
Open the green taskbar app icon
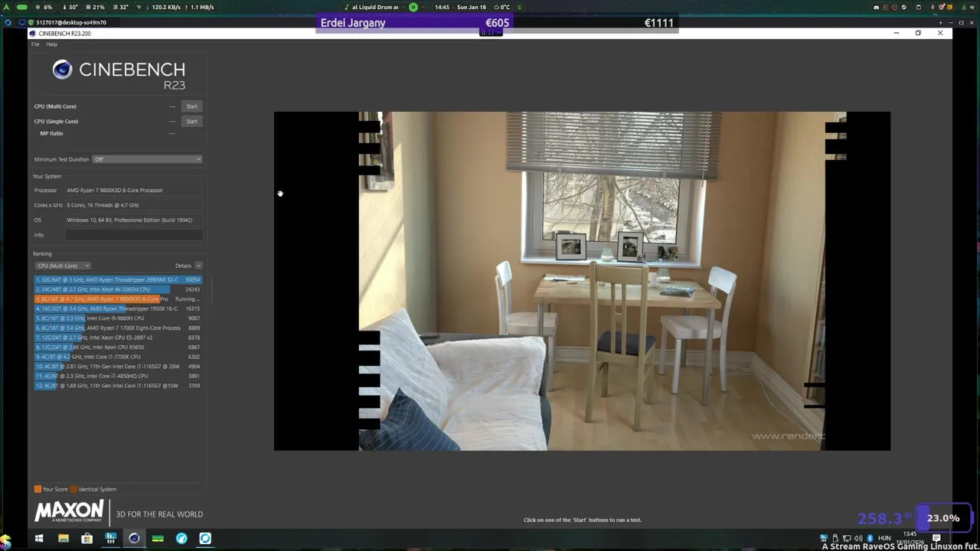coord(158,539)
